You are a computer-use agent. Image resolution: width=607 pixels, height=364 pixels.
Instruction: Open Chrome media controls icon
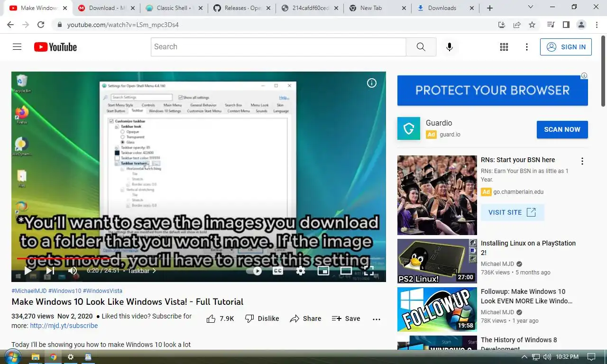pos(551,25)
